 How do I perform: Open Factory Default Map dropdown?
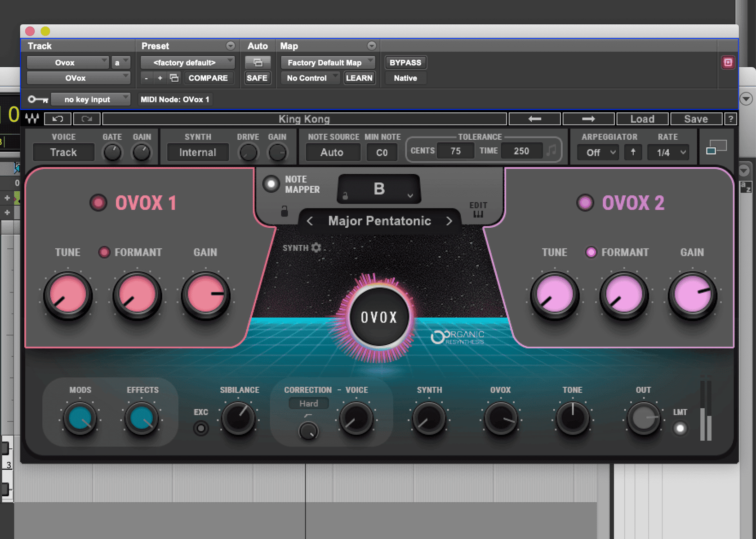328,62
